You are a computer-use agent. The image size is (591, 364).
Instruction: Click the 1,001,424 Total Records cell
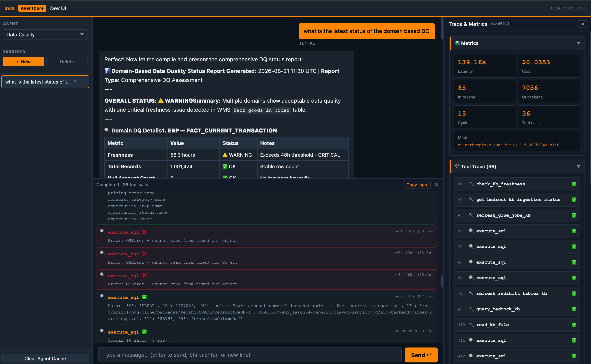tap(193, 166)
